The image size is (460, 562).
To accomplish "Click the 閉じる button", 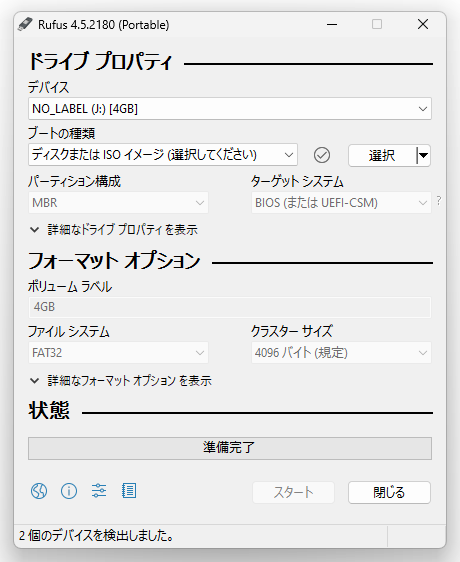I will 389,492.
